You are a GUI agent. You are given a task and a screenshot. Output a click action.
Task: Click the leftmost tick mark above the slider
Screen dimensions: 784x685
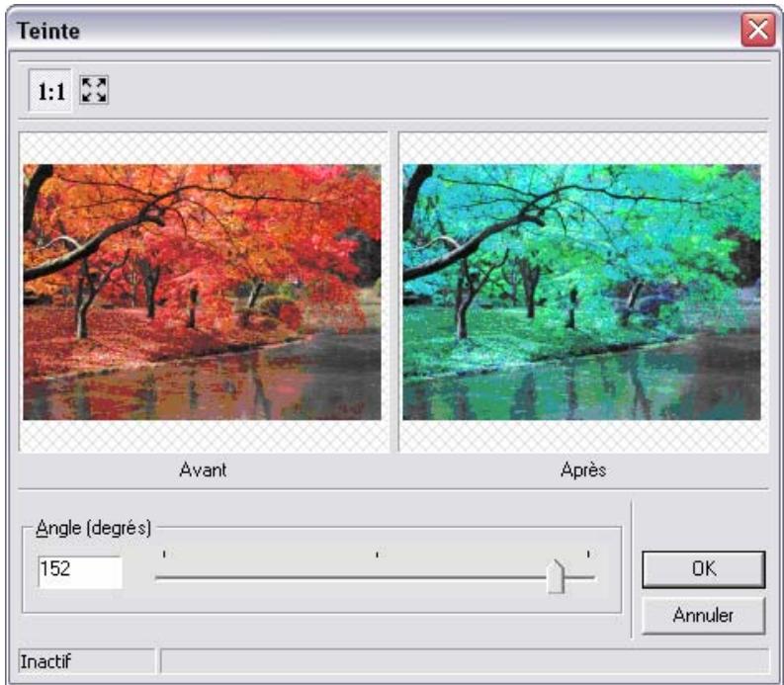[164, 555]
